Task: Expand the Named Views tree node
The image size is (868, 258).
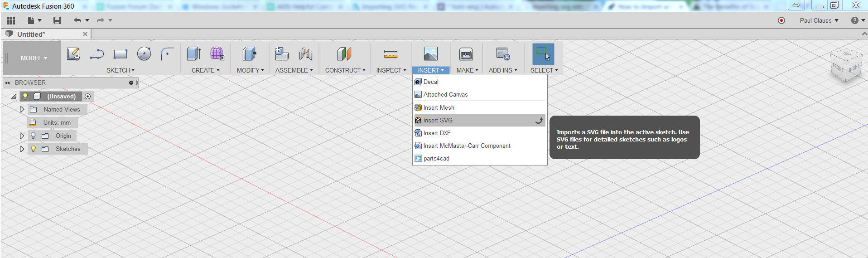Action: (x=22, y=109)
